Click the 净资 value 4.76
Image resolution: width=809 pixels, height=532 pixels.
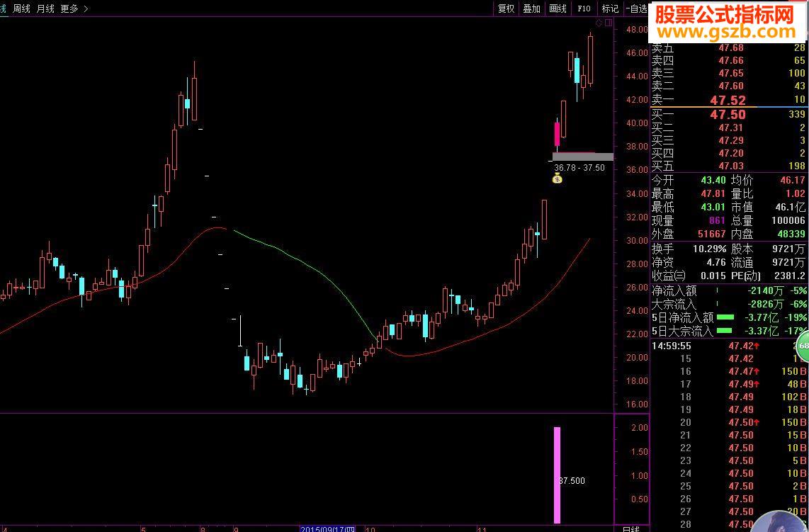pyautogui.click(x=716, y=262)
